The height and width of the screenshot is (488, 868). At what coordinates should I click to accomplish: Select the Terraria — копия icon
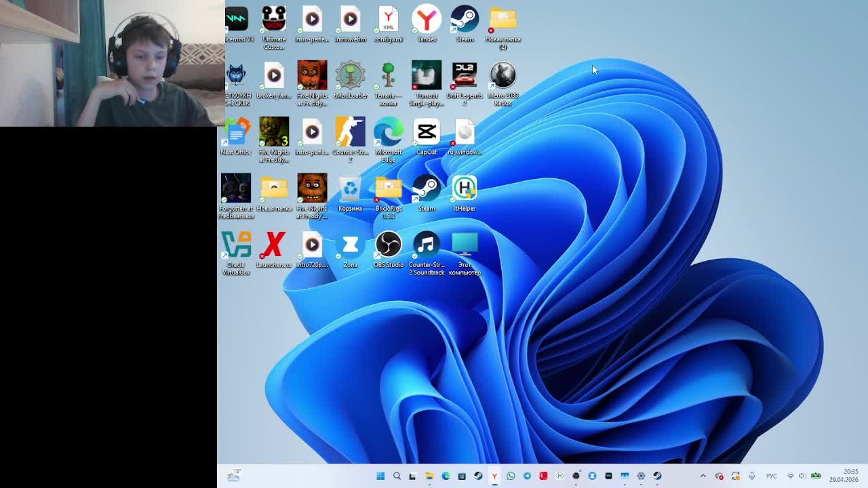click(x=388, y=84)
